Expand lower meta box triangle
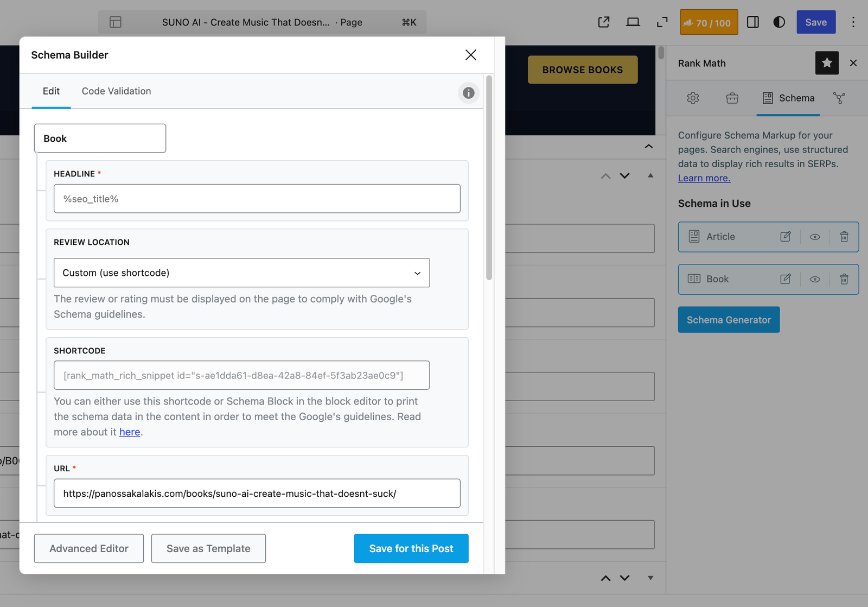This screenshot has width=868, height=607. 650,578
